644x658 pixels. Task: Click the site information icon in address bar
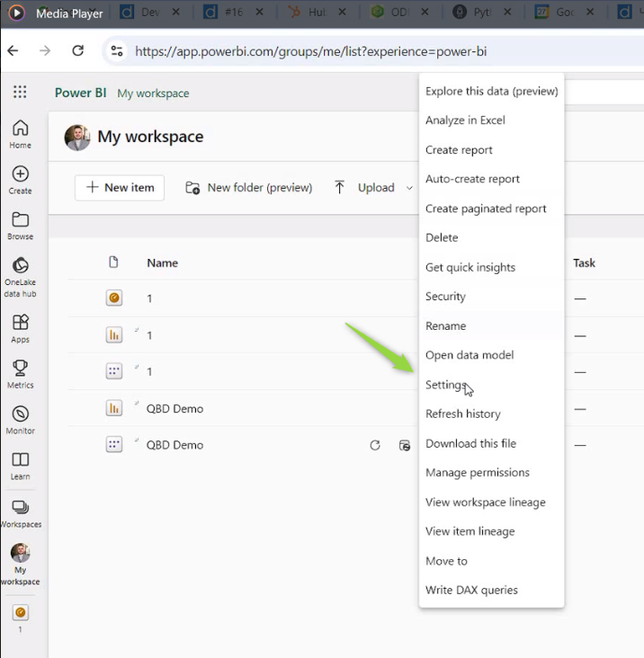coord(116,51)
